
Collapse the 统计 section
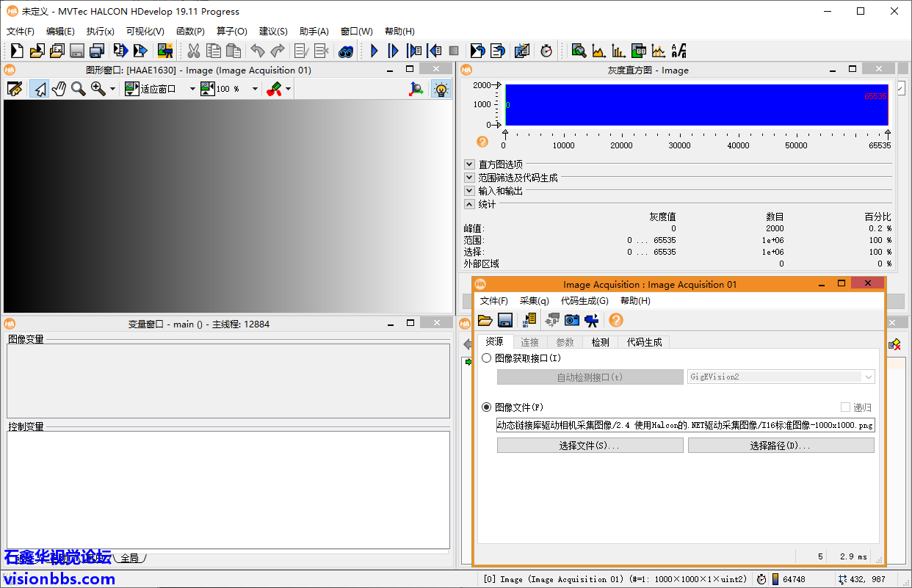(470, 204)
